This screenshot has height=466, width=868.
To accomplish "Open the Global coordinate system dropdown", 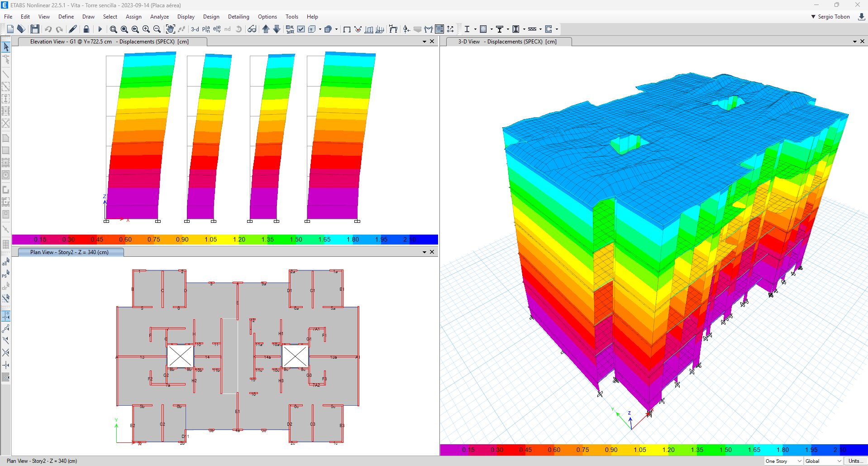I will (823, 461).
